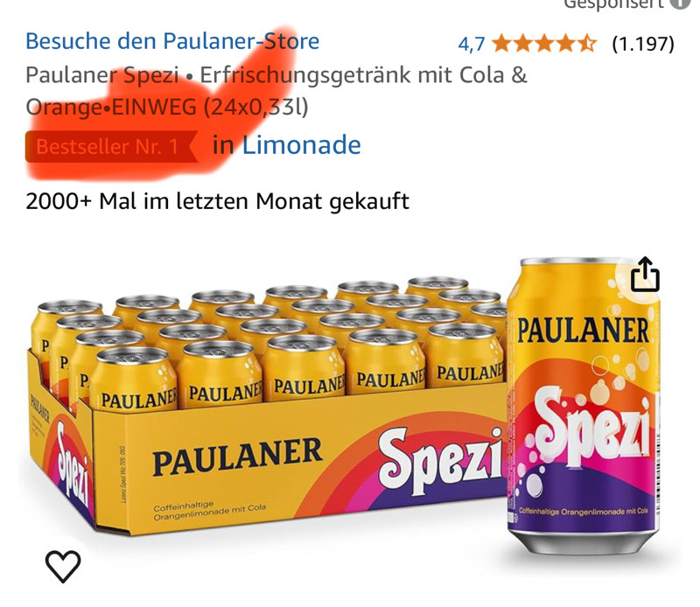Tap the 2000+ Mal im letzten Monat gekauft text
Screen dimensions: 700x607
click(217, 201)
